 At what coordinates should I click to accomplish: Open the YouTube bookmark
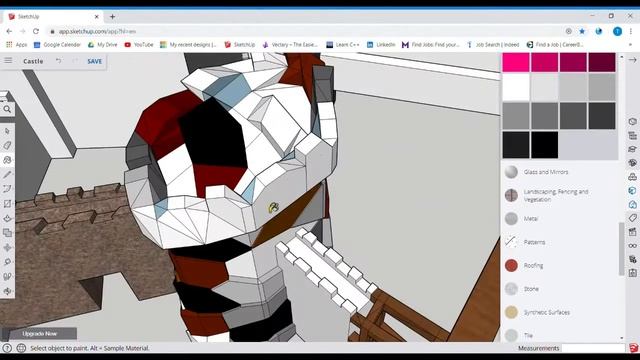click(139, 45)
